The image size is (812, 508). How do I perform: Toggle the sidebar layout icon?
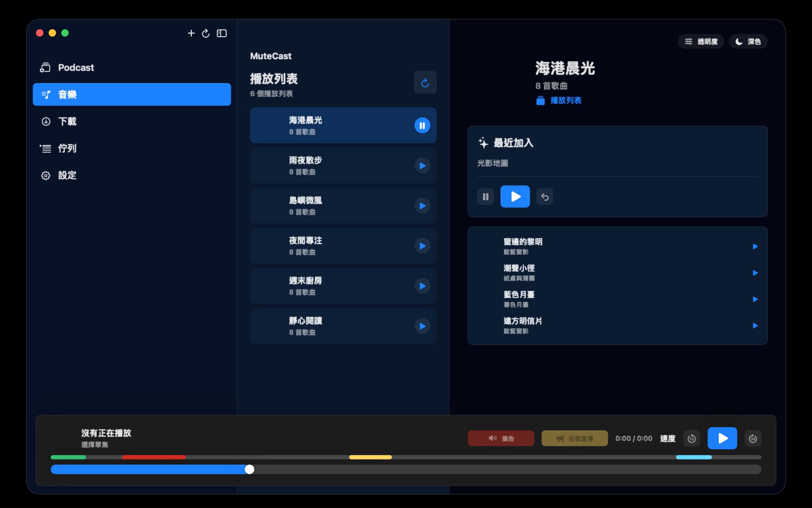222,33
